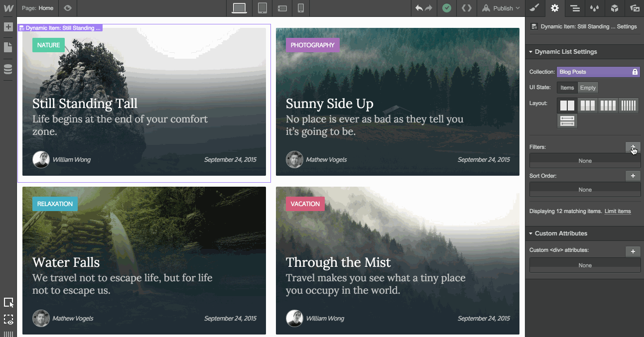Open the CMS Collections database icon

click(x=8, y=69)
